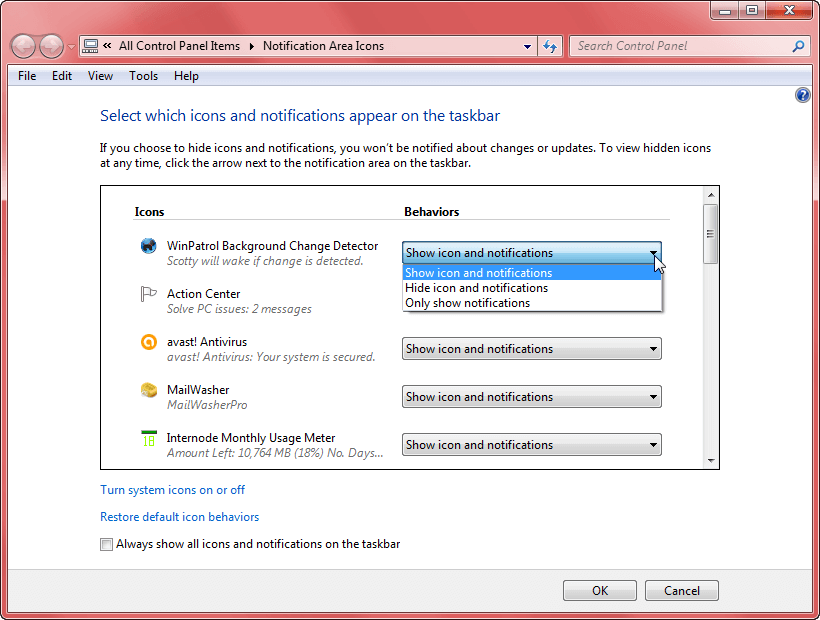This screenshot has width=820, height=620.
Task: Open the View menu
Action: click(100, 76)
